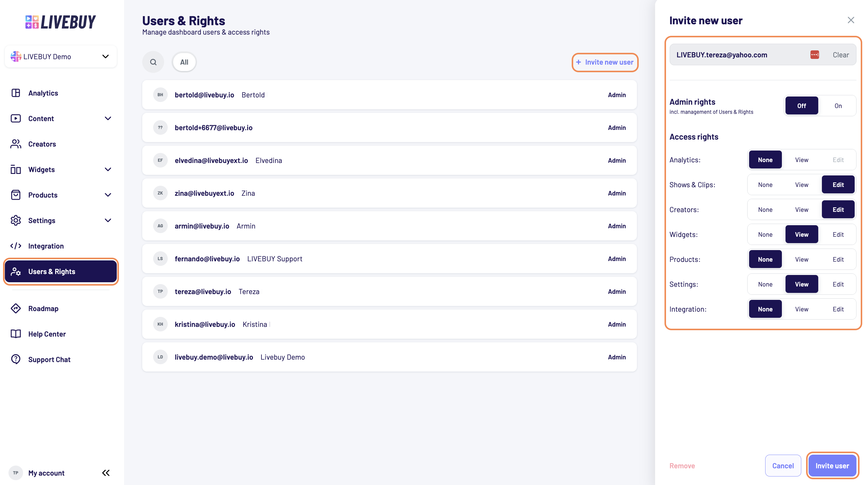Click the Content play icon in sidebar
Viewport: 868px width, 485px height.
16,118
